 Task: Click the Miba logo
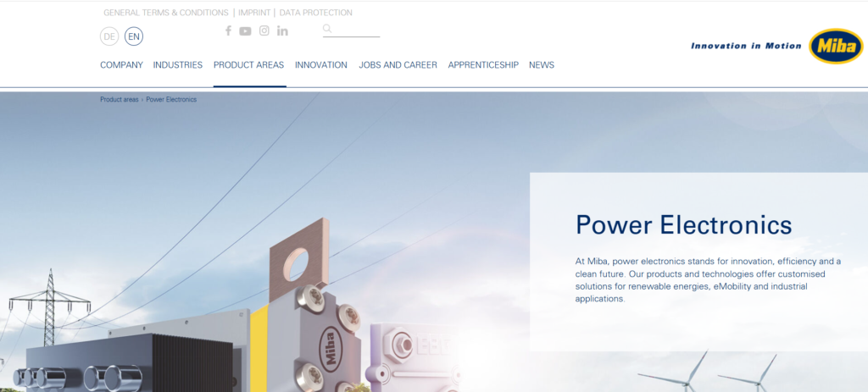click(x=835, y=47)
